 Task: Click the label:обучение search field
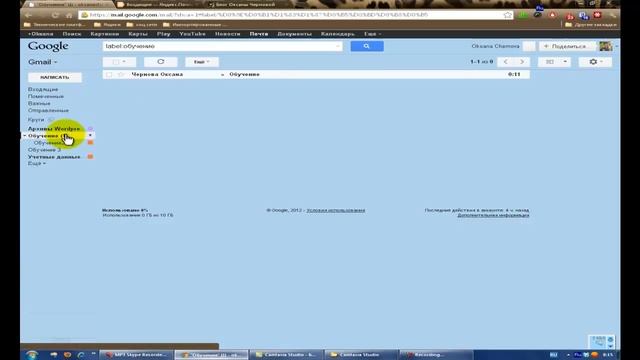(x=222, y=46)
